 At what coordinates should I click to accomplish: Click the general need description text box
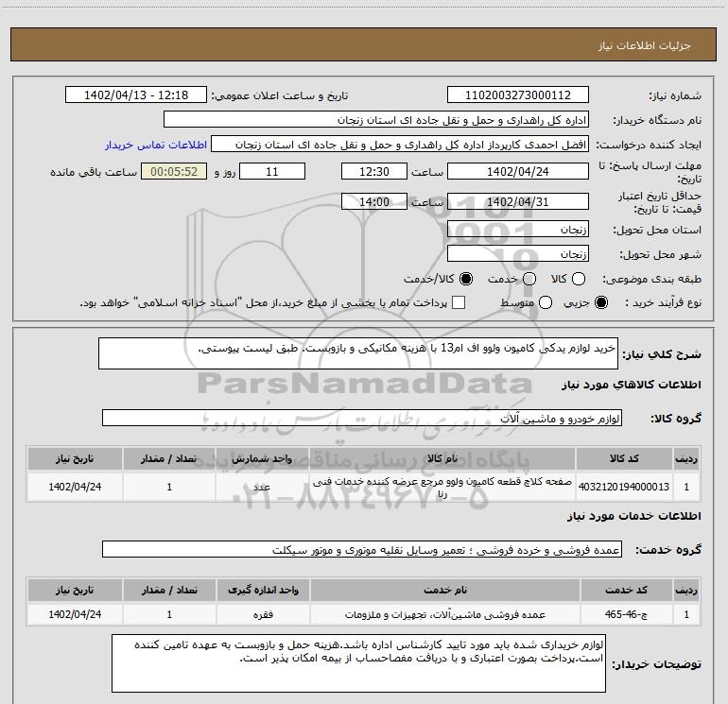pyautogui.click(x=358, y=353)
